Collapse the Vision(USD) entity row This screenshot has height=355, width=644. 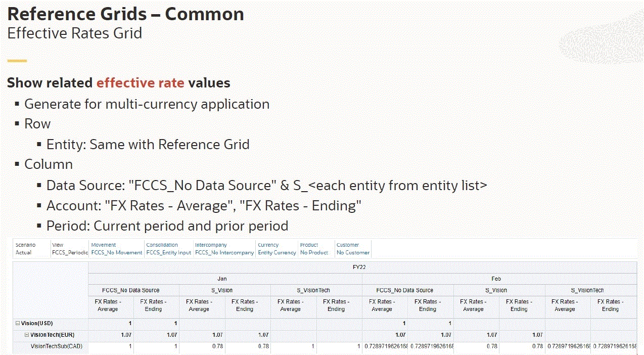[18, 323]
